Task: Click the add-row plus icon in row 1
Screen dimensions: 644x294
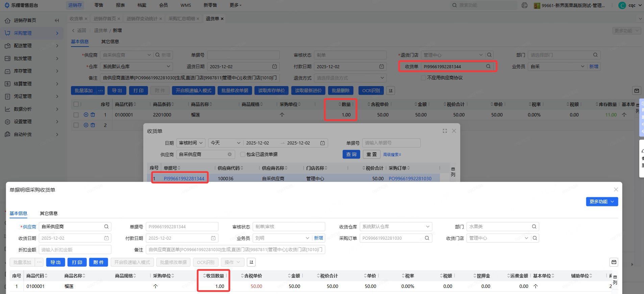Action: tap(86, 115)
